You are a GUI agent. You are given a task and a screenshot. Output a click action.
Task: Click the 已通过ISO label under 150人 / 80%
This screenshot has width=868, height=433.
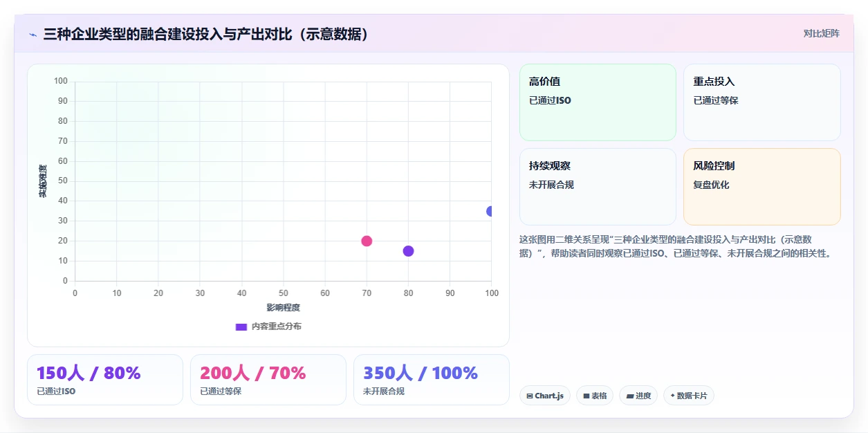point(56,391)
